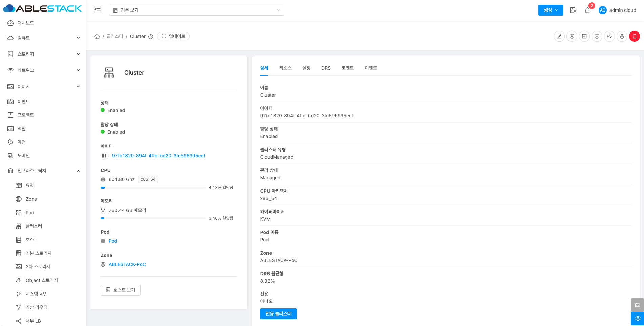
Task: Toggle the sidebar collapse menu icon
Action: click(x=98, y=10)
